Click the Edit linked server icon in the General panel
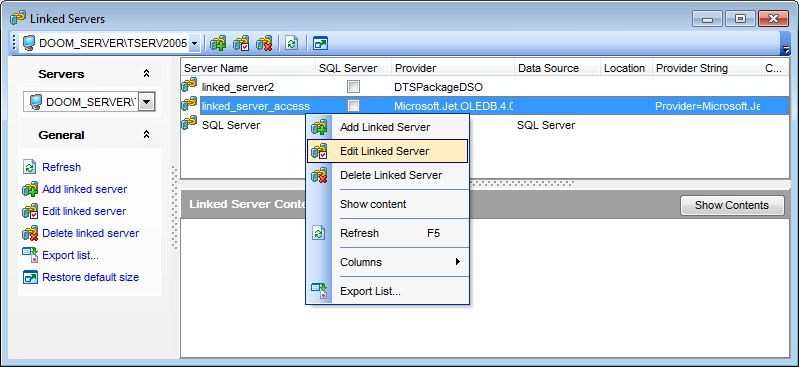Viewport: 799px width, 367px height. tap(30, 211)
